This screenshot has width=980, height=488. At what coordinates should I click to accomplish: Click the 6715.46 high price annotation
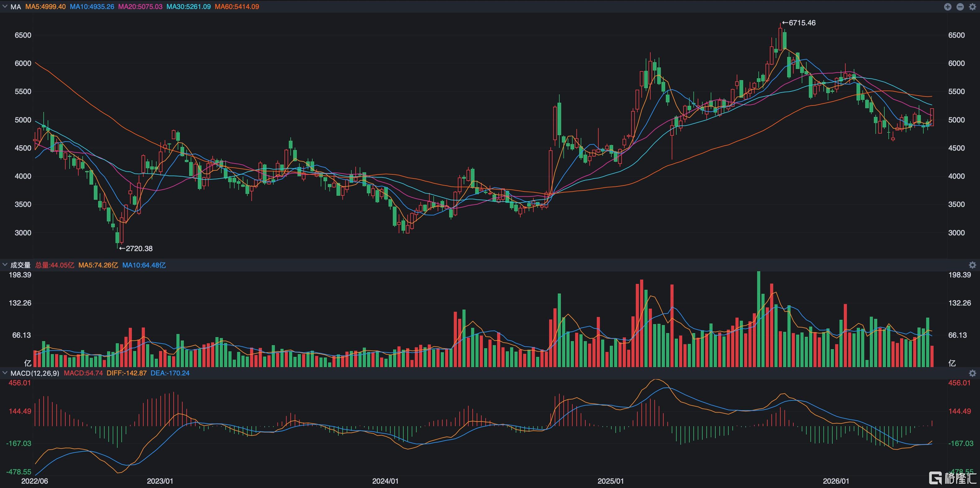[802, 23]
